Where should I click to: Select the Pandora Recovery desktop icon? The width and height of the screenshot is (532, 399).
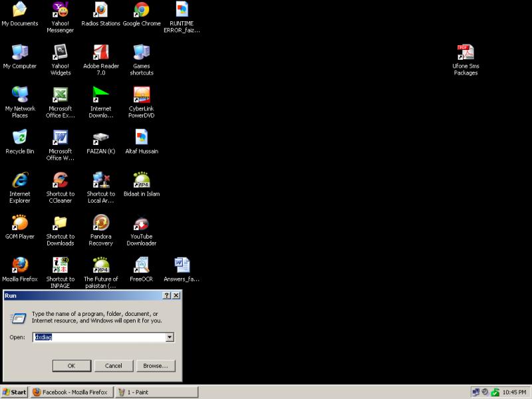101,223
